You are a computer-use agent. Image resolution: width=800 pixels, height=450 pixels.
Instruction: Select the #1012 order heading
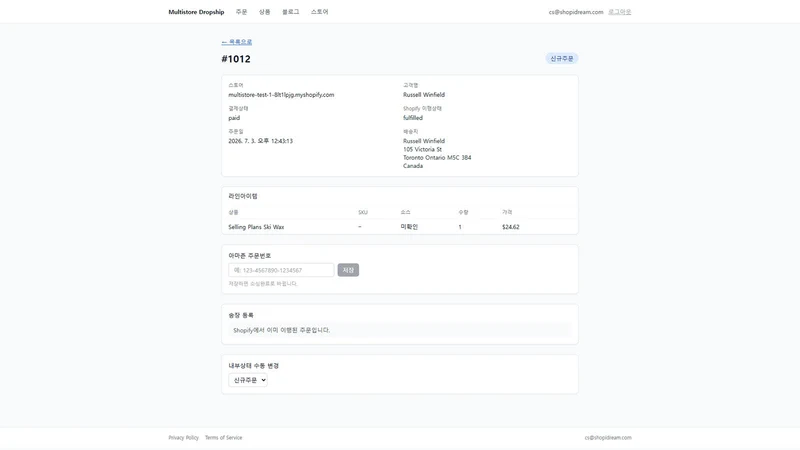coord(236,59)
